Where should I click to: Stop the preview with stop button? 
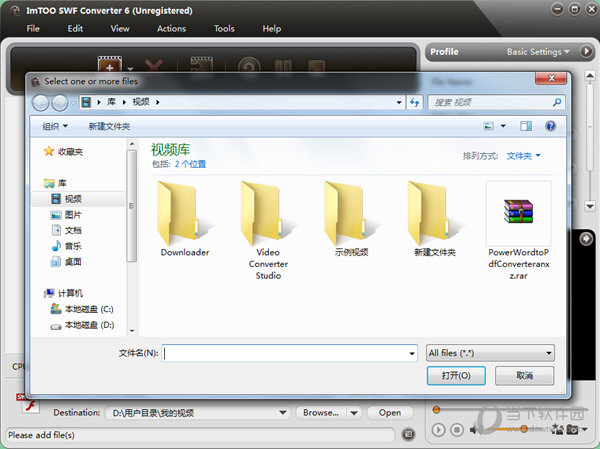tap(457, 430)
